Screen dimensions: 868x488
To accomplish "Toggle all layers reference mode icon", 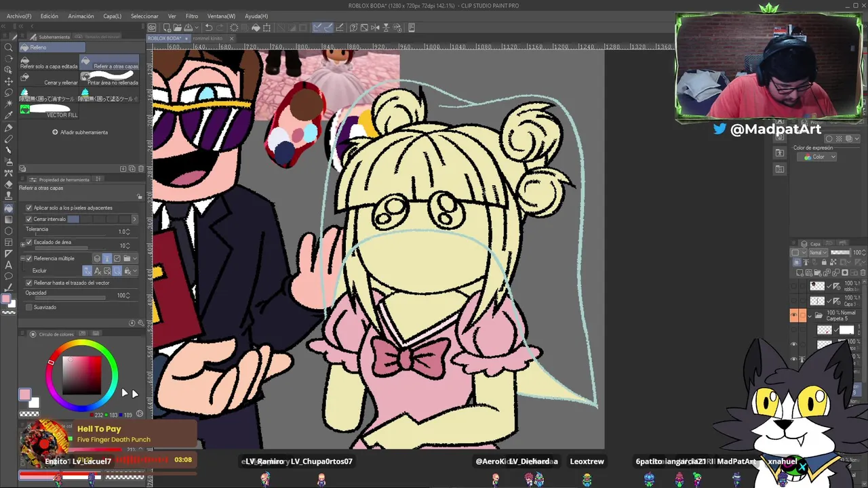I will [x=97, y=258].
